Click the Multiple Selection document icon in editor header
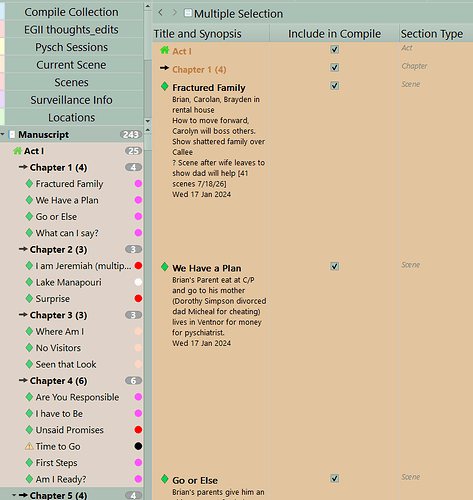 [x=188, y=13]
